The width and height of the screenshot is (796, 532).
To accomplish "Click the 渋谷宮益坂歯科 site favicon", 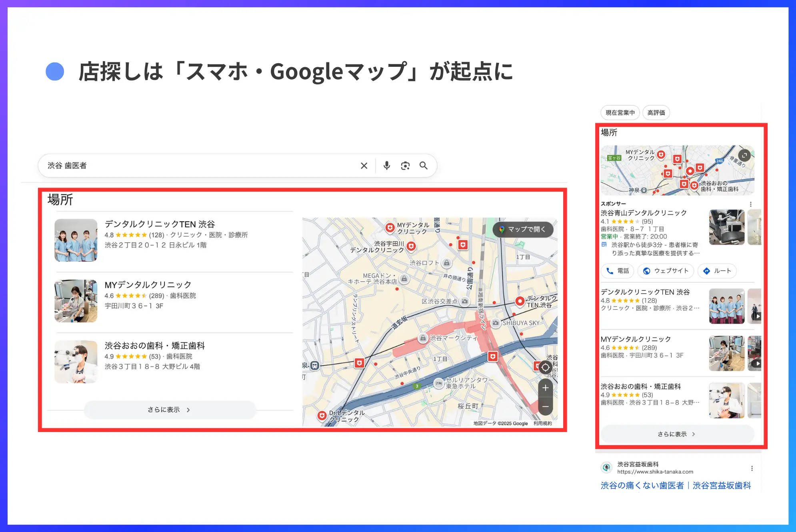I will click(x=606, y=467).
